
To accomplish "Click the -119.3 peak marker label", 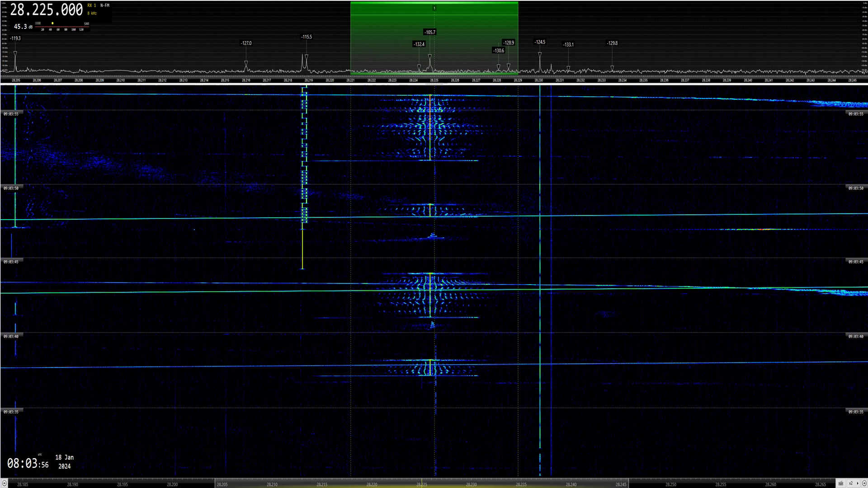I will point(15,38).
